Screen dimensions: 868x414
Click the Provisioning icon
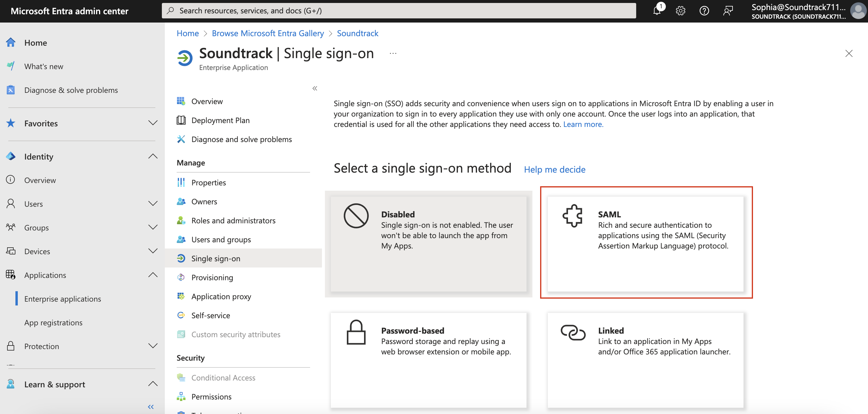(181, 277)
